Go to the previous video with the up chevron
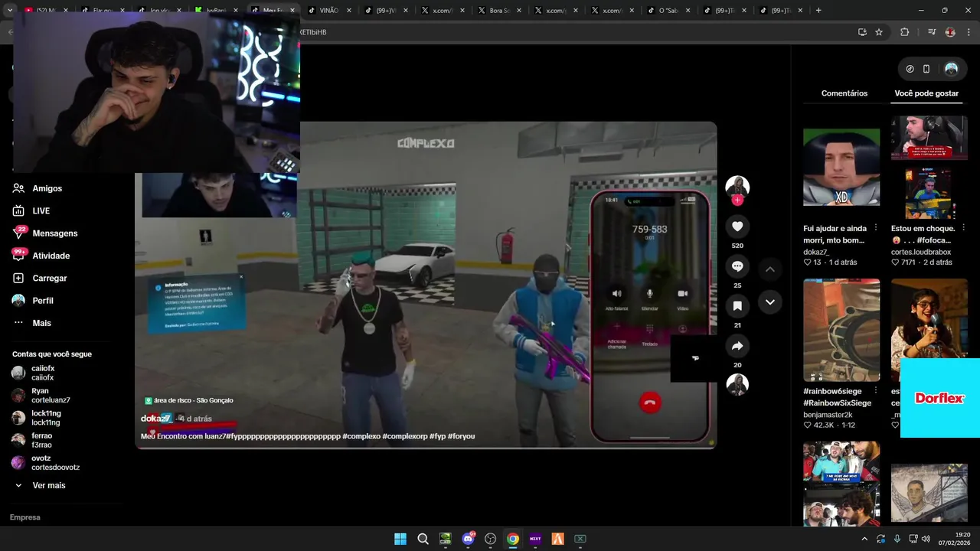Viewport: 980px width, 551px height. tap(770, 269)
